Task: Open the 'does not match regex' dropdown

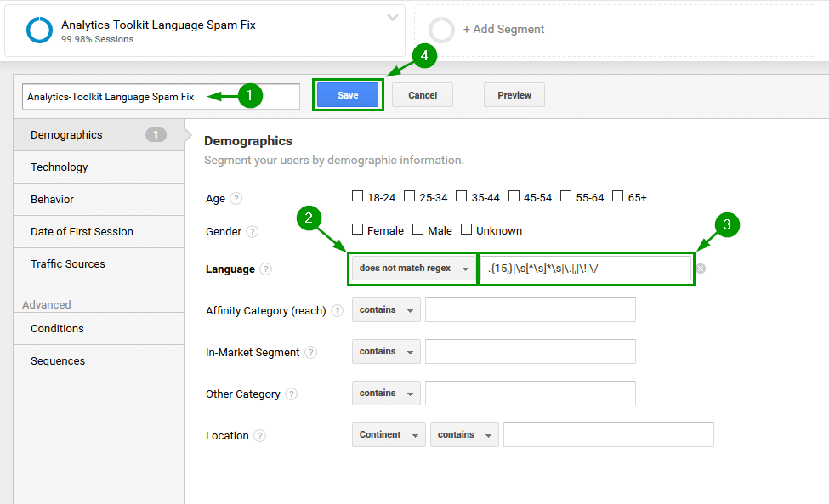Action: (x=412, y=269)
